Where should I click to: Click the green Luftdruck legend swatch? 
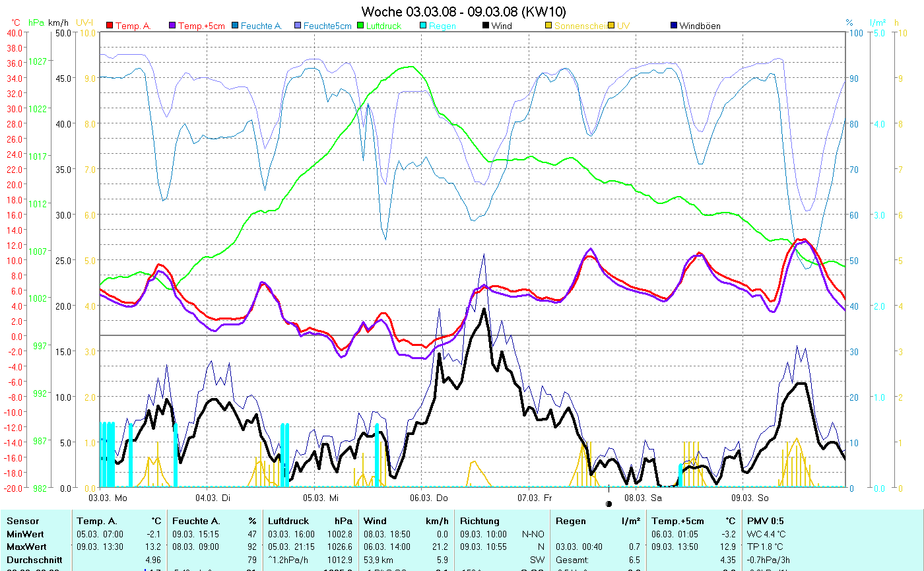(x=360, y=26)
